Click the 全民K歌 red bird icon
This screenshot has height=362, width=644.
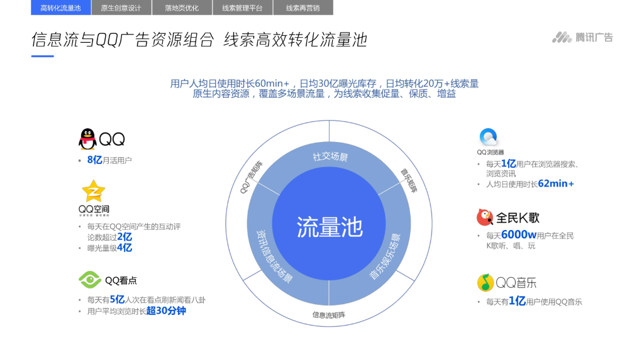pos(485,217)
